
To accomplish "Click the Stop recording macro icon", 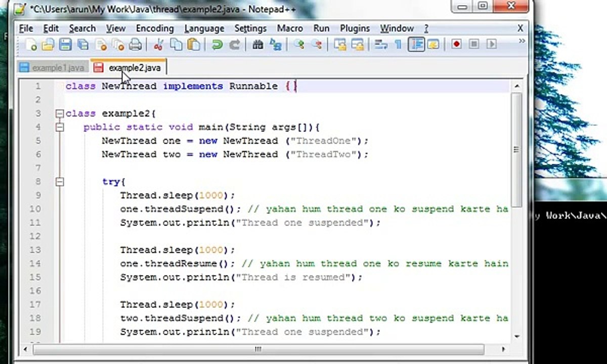I will pyautogui.click(x=473, y=44).
